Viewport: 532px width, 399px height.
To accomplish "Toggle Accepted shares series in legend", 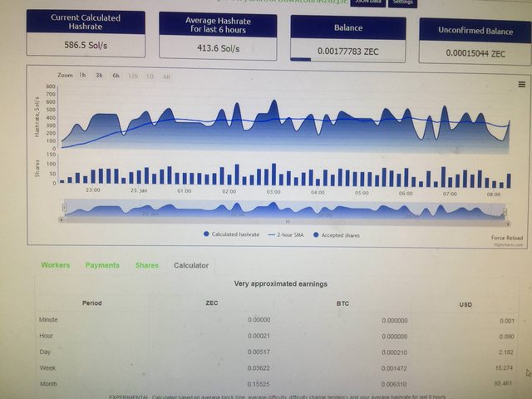I will [336, 235].
